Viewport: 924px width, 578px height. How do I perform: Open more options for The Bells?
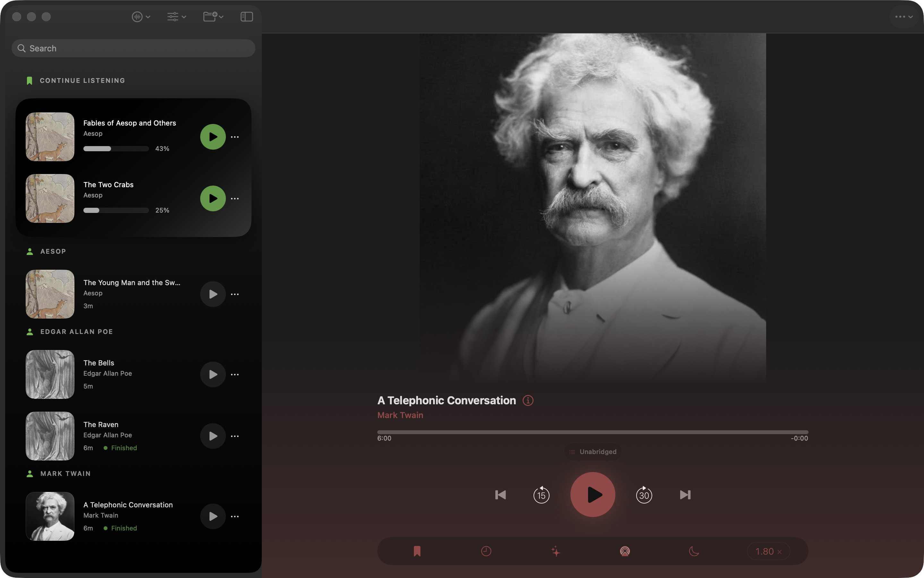pos(235,374)
